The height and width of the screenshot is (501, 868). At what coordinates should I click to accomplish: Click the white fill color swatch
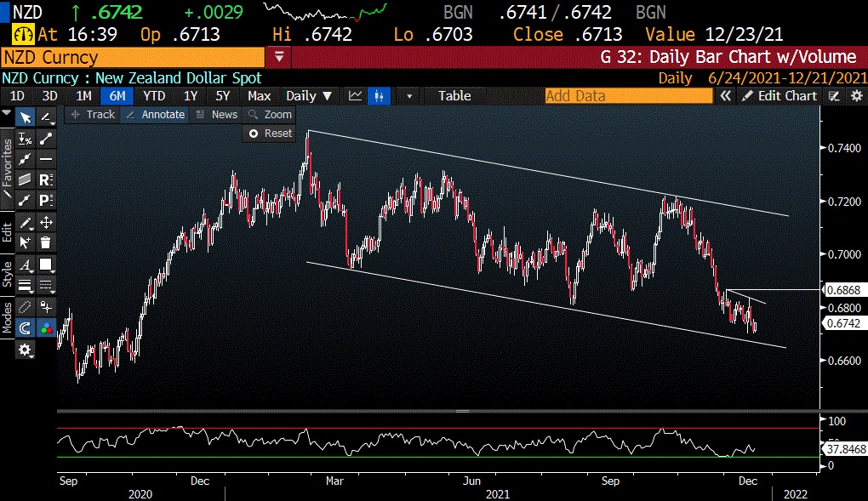[46, 265]
